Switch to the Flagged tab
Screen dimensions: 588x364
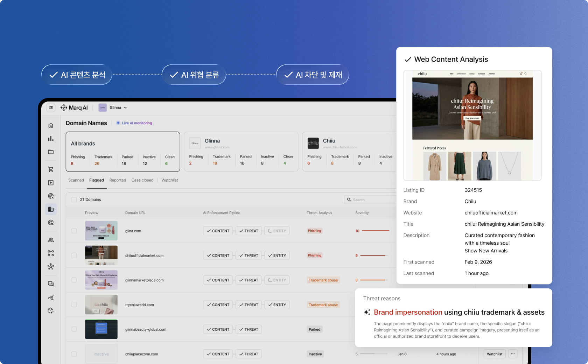(97, 180)
